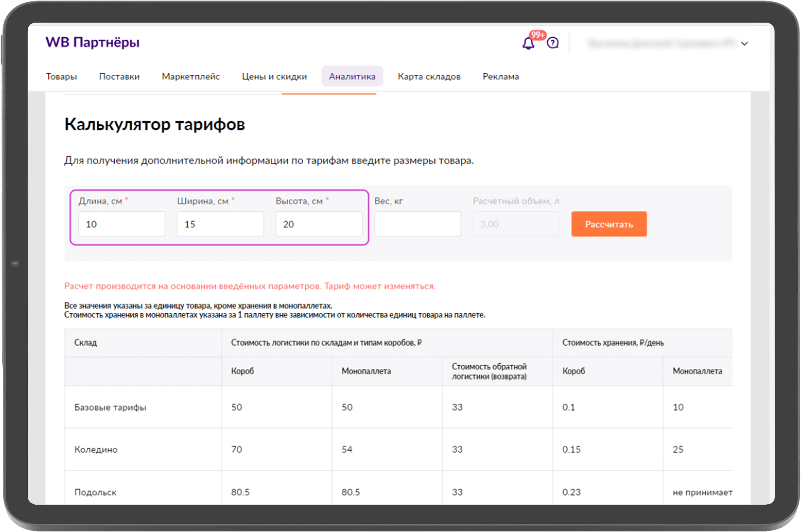
Task: Open the Цены и скидки menu
Action: [275, 76]
